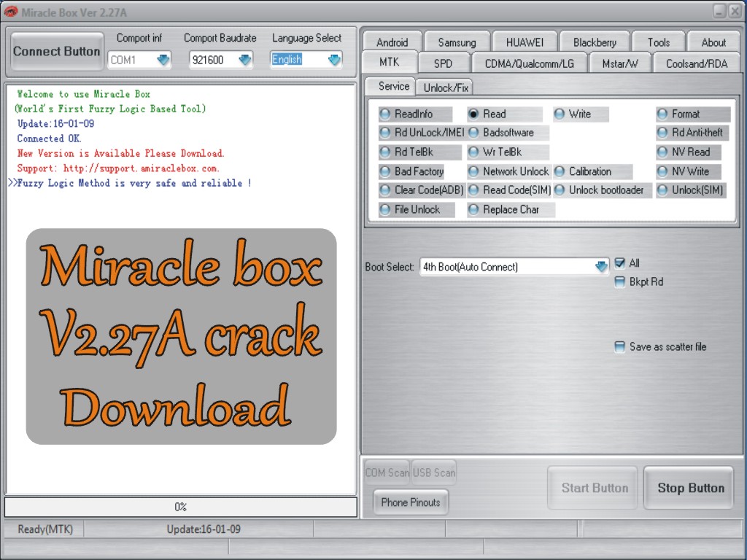Open the Language Select dropdown
This screenshot has height=560, width=747.
click(x=335, y=60)
